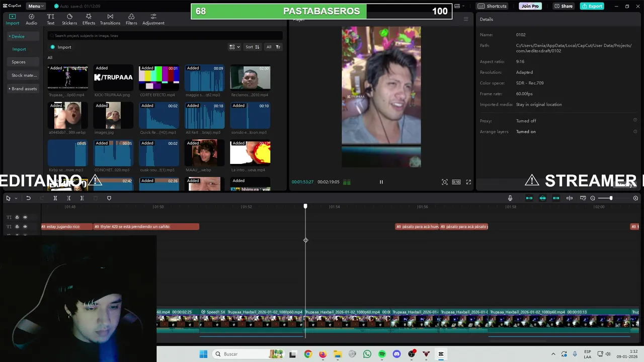This screenshot has height=362, width=644.
Task: Toggle preview axis
Action: click(570, 198)
